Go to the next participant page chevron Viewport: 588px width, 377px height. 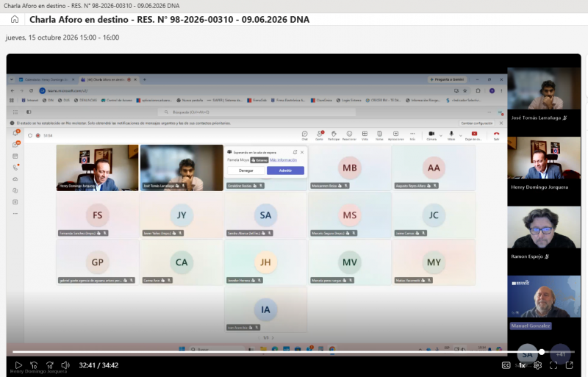(x=273, y=337)
